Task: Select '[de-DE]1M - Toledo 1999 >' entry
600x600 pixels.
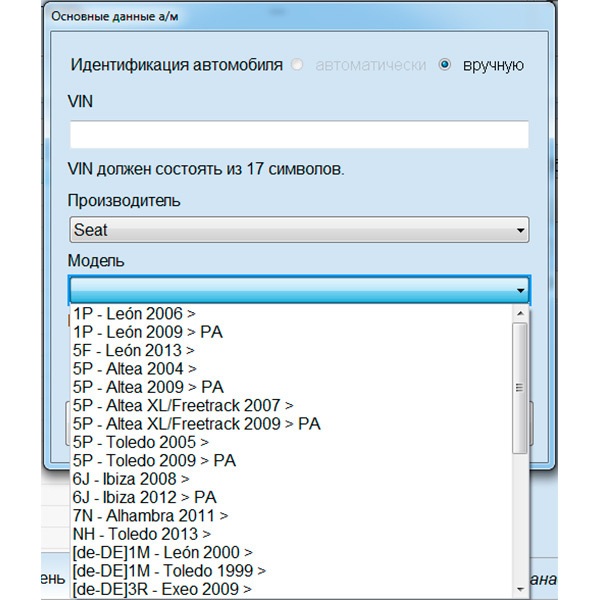Action: tap(291, 571)
